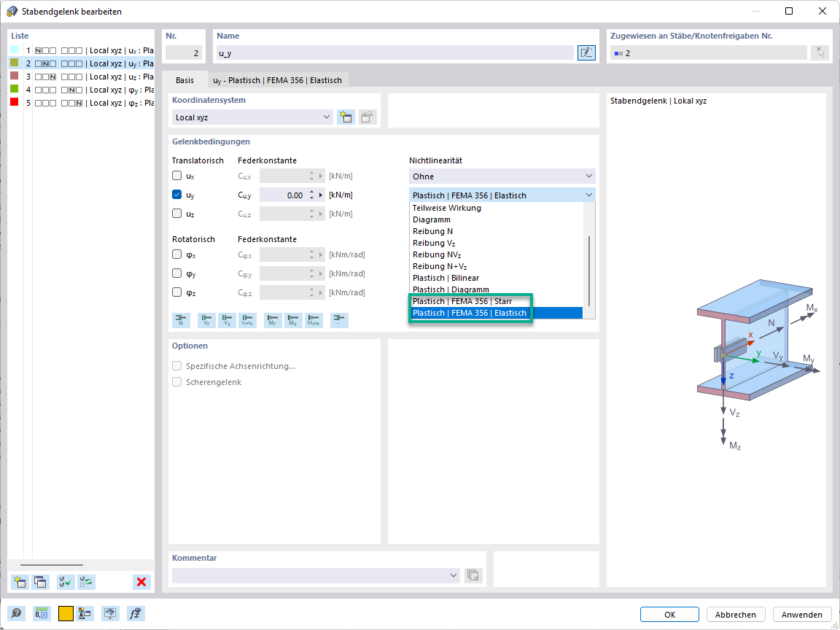Click the axial force N hinge preset icon

(x=181, y=320)
